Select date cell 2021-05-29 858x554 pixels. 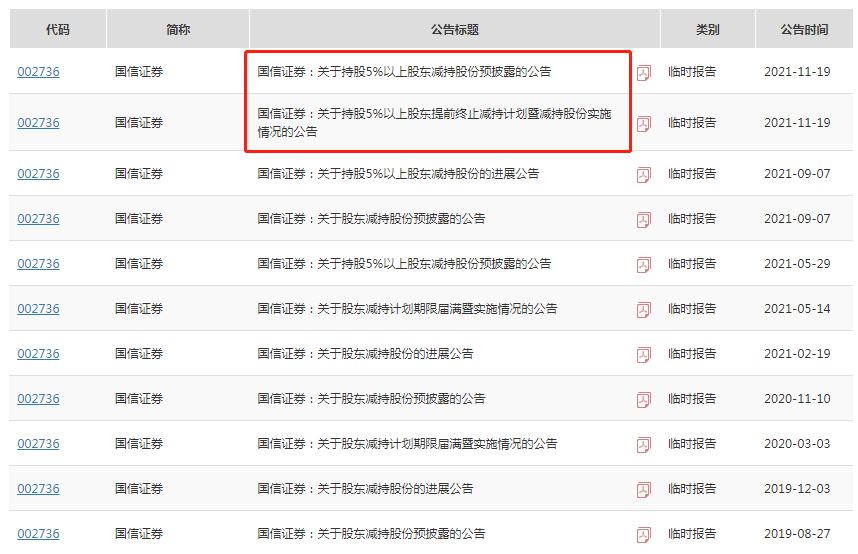(x=797, y=263)
